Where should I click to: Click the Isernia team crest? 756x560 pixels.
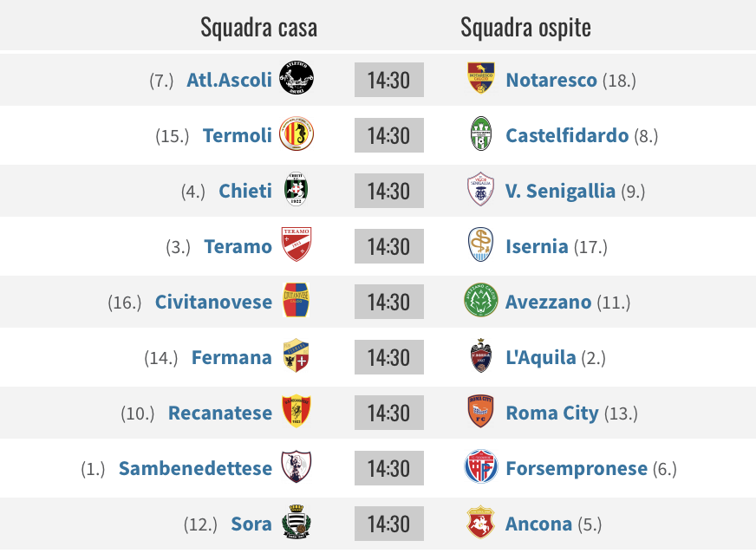click(x=480, y=244)
